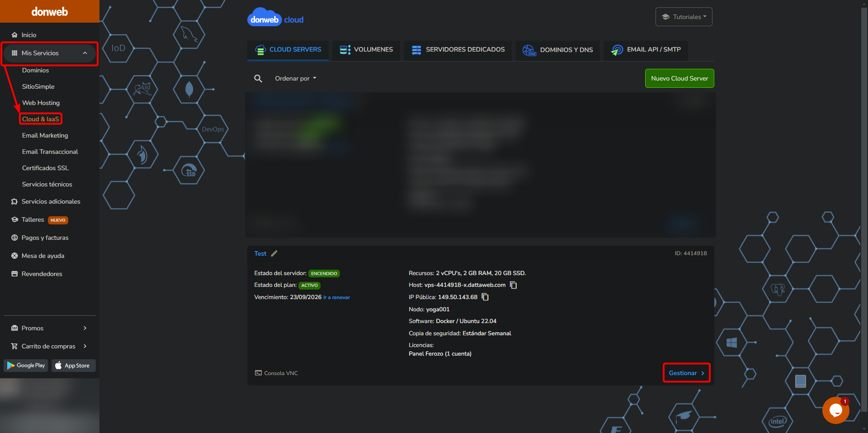Click the ENCENDIDO status badge
The image size is (868, 433).
coord(324,273)
